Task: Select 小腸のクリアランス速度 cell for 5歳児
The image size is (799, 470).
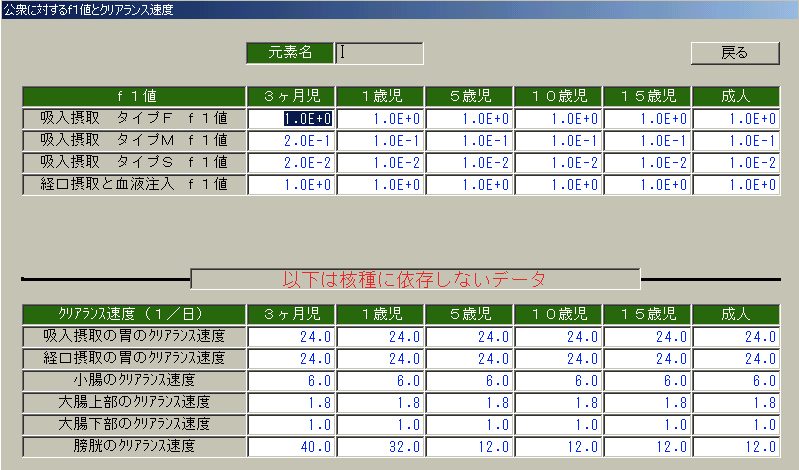Action: click(x=469, y=380)
